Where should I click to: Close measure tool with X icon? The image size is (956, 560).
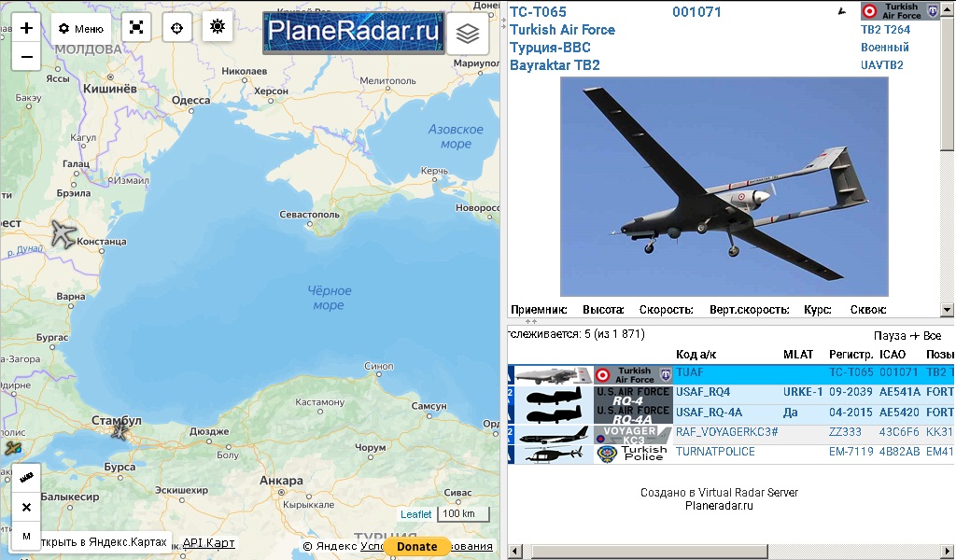tap(26, 507)
